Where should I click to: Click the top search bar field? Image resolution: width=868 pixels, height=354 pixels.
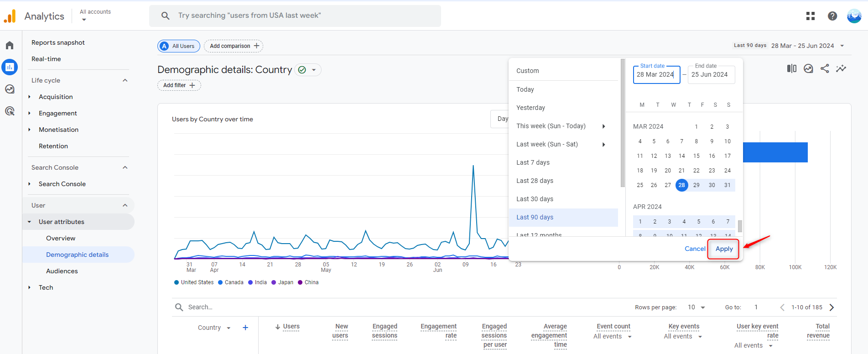pos(295,16)
